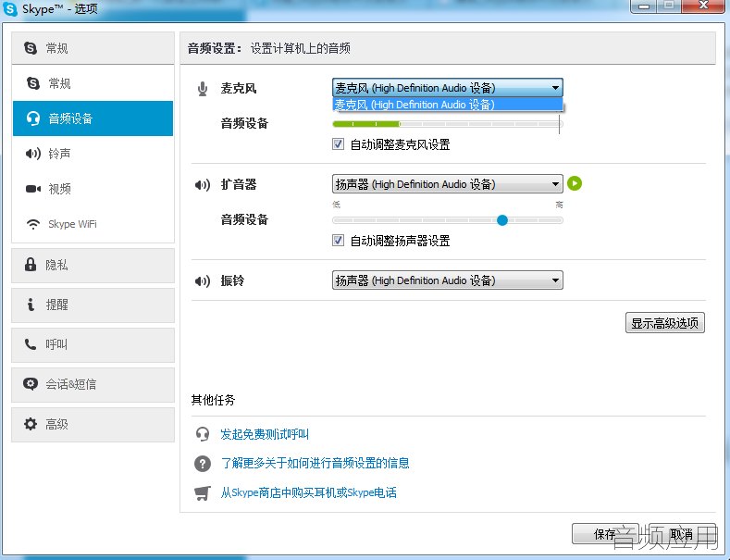Click the 低 end of volume slider
The height and width of the screenshot is (560, 730).
pos(336,205)
